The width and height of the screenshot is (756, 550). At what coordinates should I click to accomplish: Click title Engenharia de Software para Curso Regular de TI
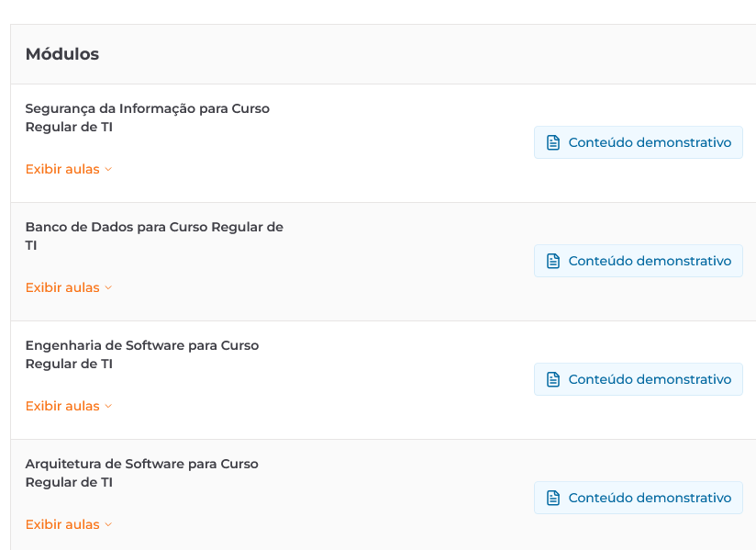(x=142, y=354)
